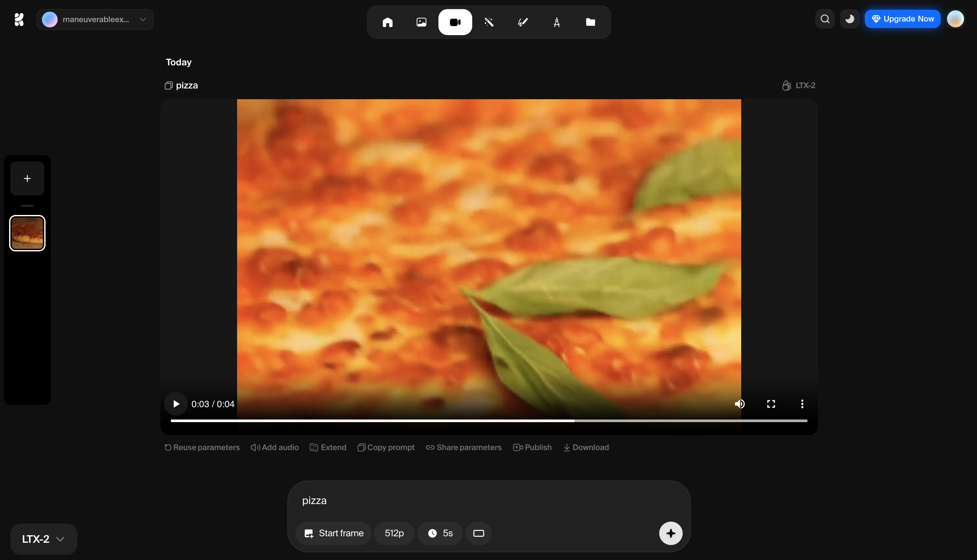Open the Home tab icon

coord(387,22)
